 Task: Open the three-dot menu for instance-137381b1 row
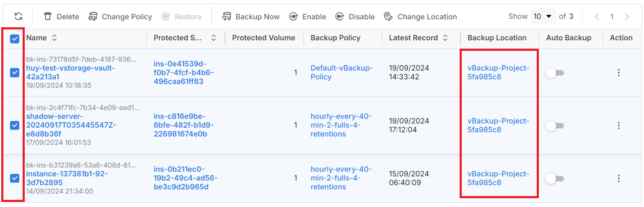click(x=618, y=178)
